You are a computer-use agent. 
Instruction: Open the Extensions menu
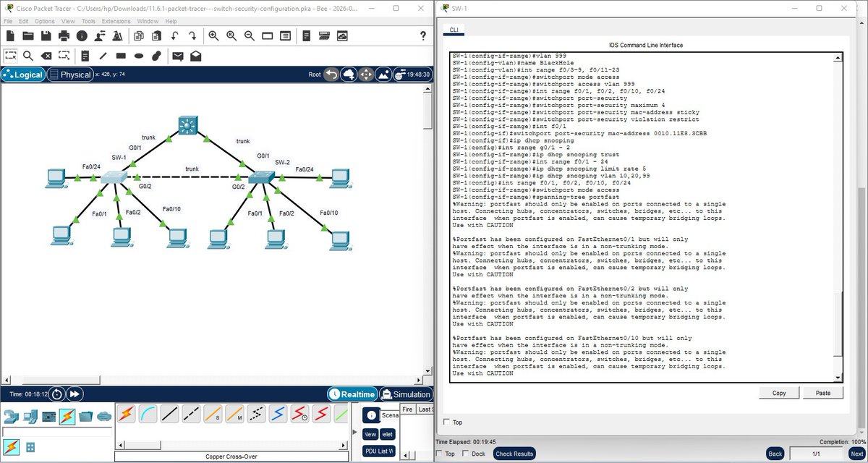tap(116, 21)
